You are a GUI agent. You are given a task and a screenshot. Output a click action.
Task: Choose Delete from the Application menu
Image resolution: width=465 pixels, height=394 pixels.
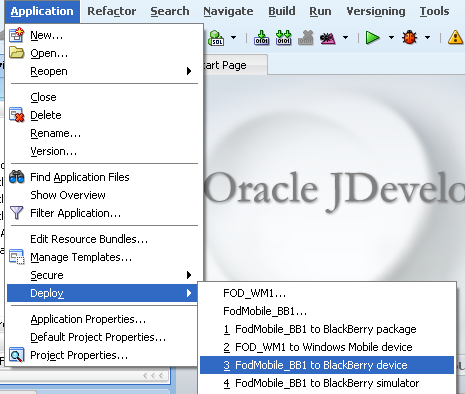(x=105, y=115)
